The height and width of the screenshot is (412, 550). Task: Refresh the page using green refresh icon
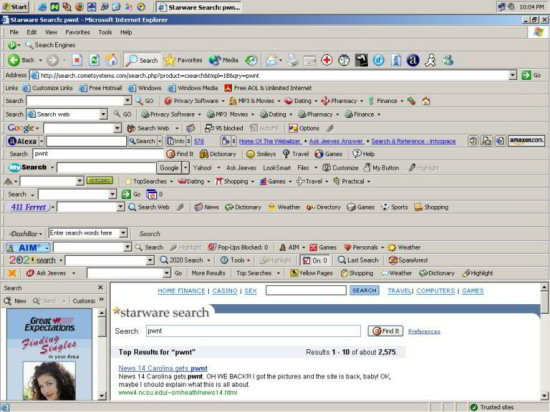click(94, 60)
